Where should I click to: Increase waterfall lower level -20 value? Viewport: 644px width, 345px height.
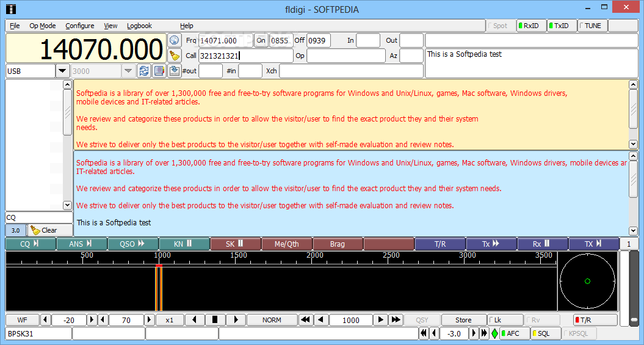click(x=92, y=320)
